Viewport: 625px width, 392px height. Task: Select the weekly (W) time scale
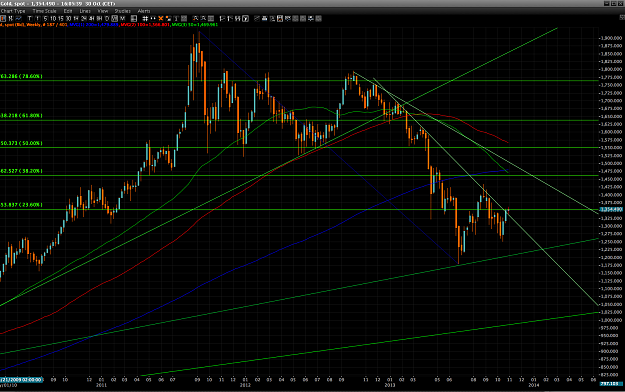pyautogui.click(x=114, y=18)
